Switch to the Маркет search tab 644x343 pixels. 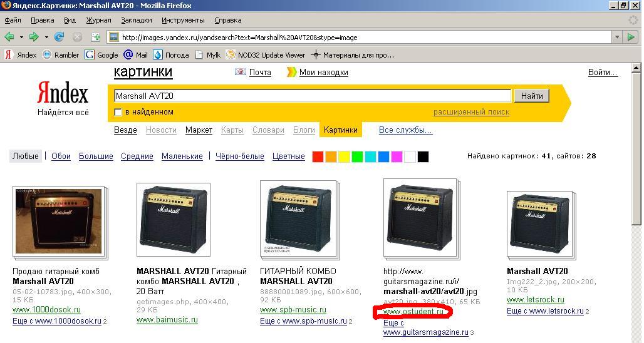[x=199, y=130]
